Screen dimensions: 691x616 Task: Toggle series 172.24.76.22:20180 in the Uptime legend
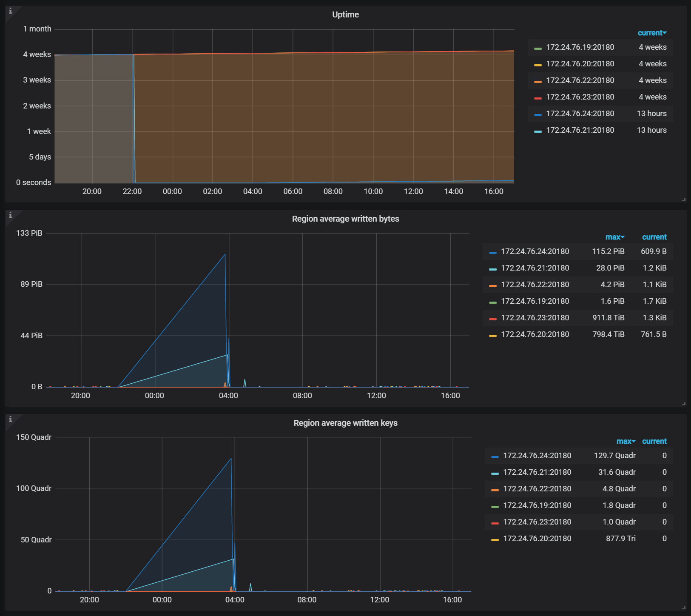580,80
